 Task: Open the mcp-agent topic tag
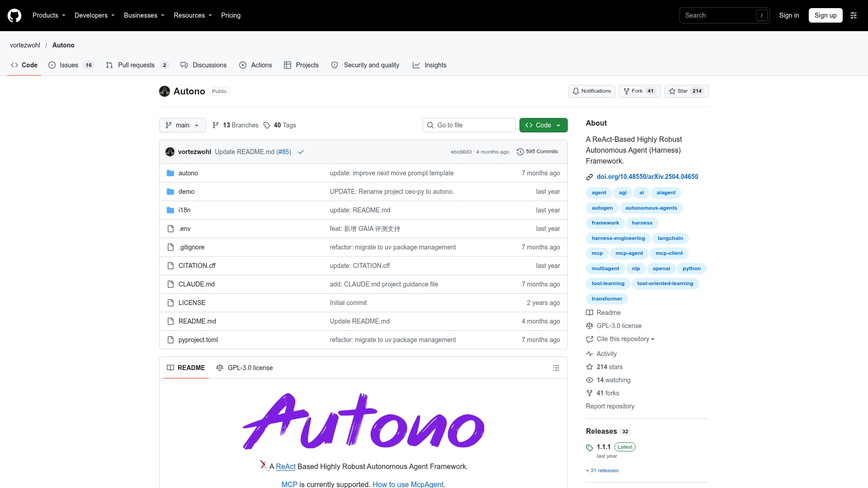tap(629, 253)
